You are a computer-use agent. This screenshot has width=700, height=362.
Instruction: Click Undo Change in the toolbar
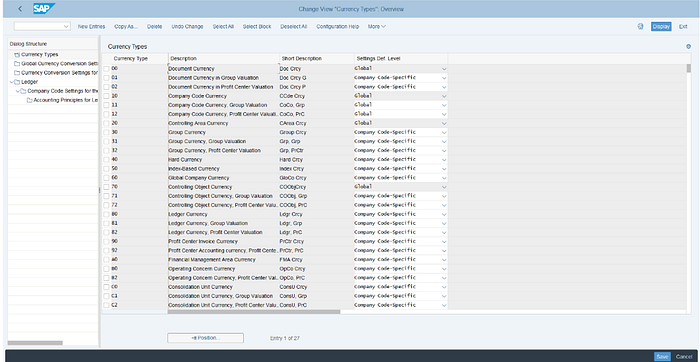(188, 27)
